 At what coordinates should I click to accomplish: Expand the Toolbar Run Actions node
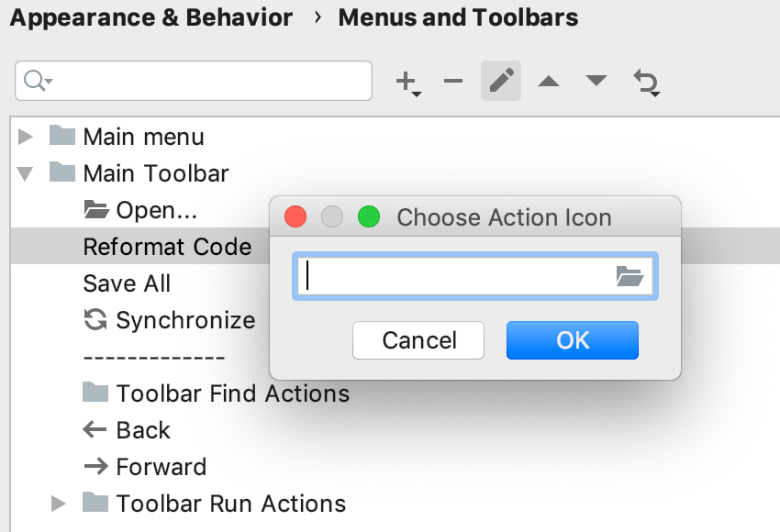(x=58, y=503)
